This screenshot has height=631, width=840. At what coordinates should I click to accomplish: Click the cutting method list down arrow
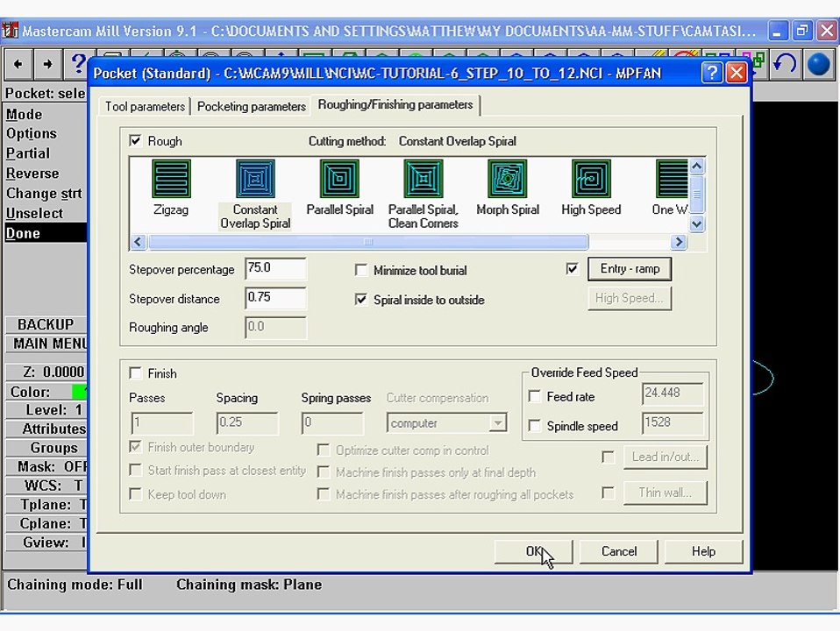696,223
